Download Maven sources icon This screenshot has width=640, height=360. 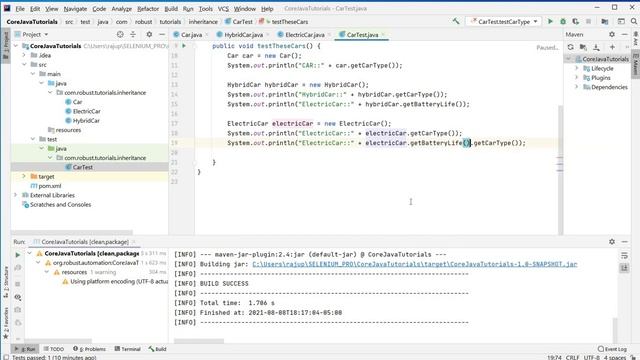point(596,47)
